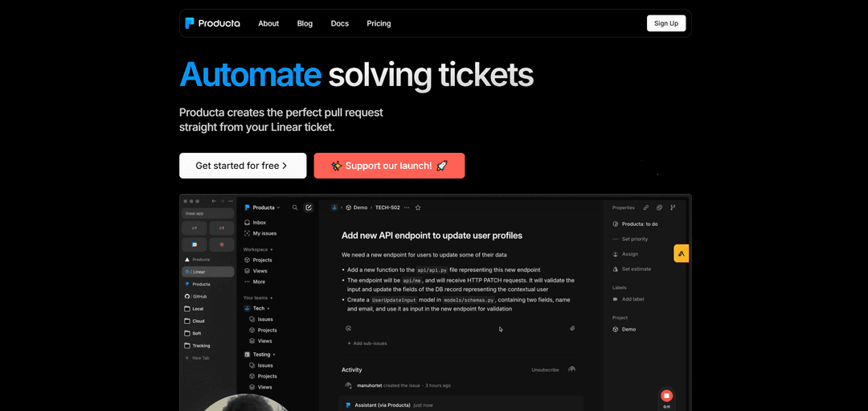Image resolution: width=868 pixels, height=411 pixels.
Task: Copy issue link icon in Properties panel
Action: [645, 208]
